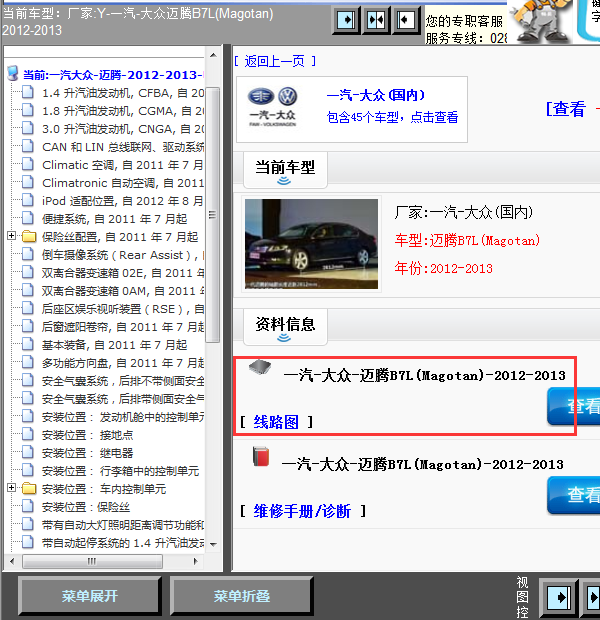This screenshot has width=600, height=620.
Task: Collapse the 资料信息 section chevron
Action: coord(284,338)
